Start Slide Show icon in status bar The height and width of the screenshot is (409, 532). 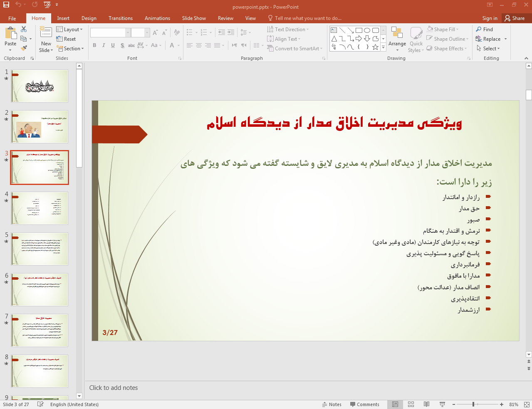point(442,404)
